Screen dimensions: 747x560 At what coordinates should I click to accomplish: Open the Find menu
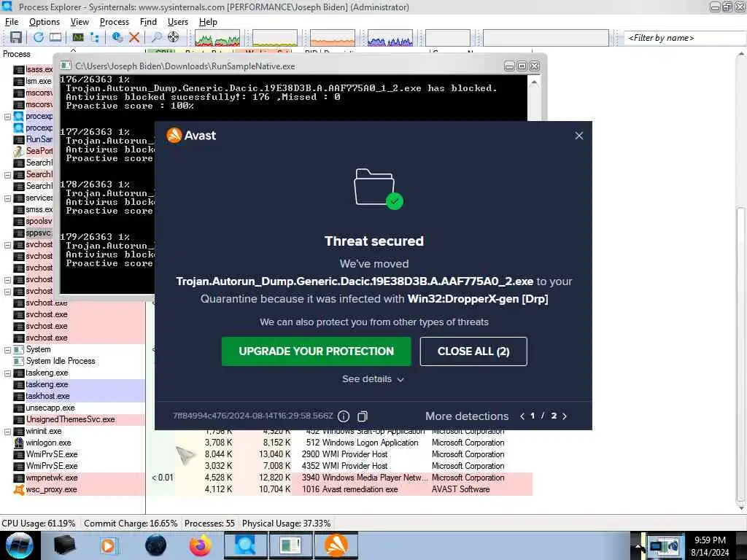click(x=148, y=22)
